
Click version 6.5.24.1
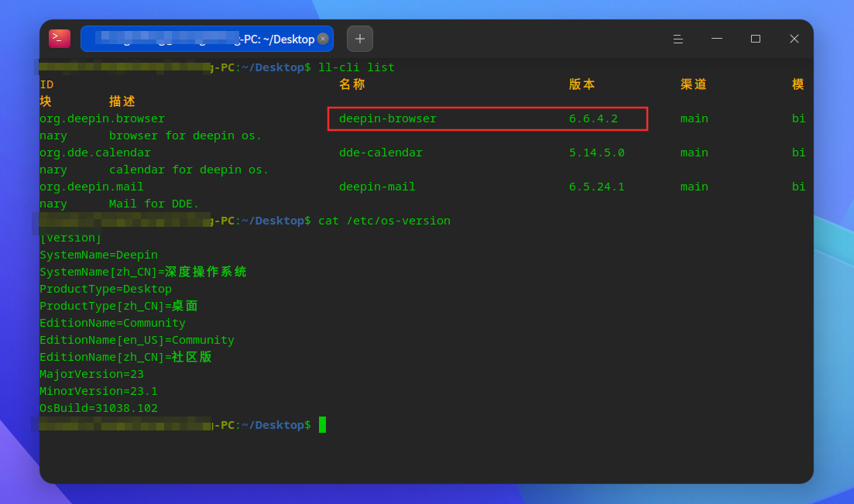pyautogui.click(x=597, y=187)
